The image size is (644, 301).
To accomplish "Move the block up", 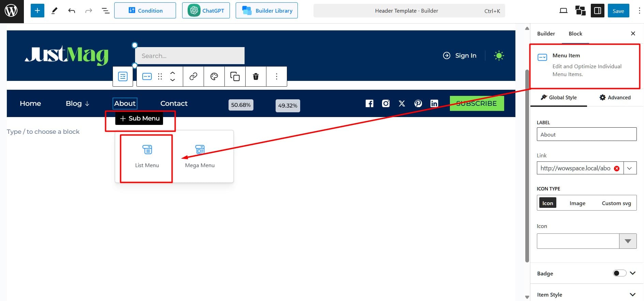I will pos(173,73).
